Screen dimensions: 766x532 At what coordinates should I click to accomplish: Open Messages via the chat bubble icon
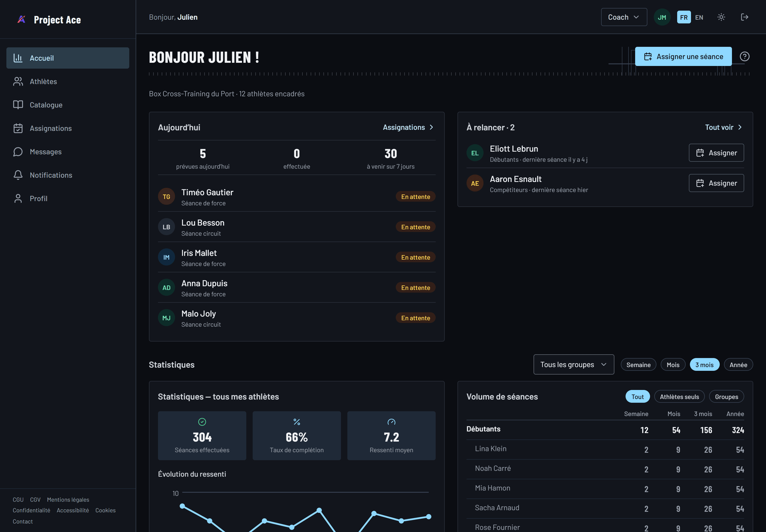click(18, 152)
